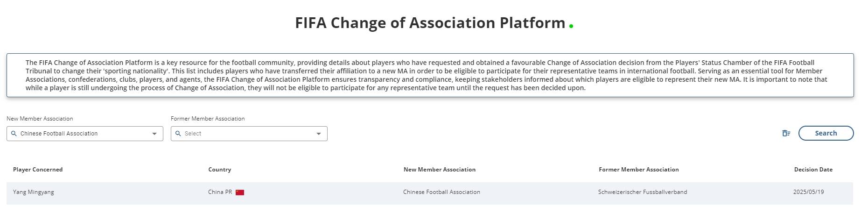
Task: Click the New Member Association column header
Action: 440,170
